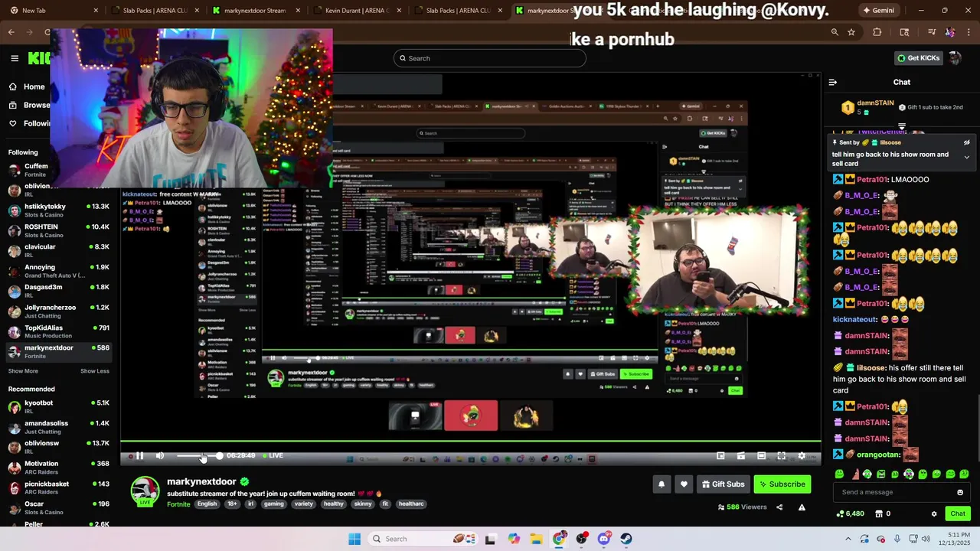Open the Kick sidebar hamburger menu
Image resolution: width=980 pixels, height=551 pixels.
(15, 58)
